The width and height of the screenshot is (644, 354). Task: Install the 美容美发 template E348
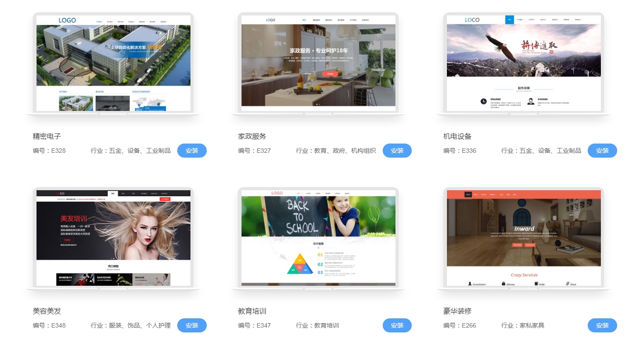pos(192,325)
